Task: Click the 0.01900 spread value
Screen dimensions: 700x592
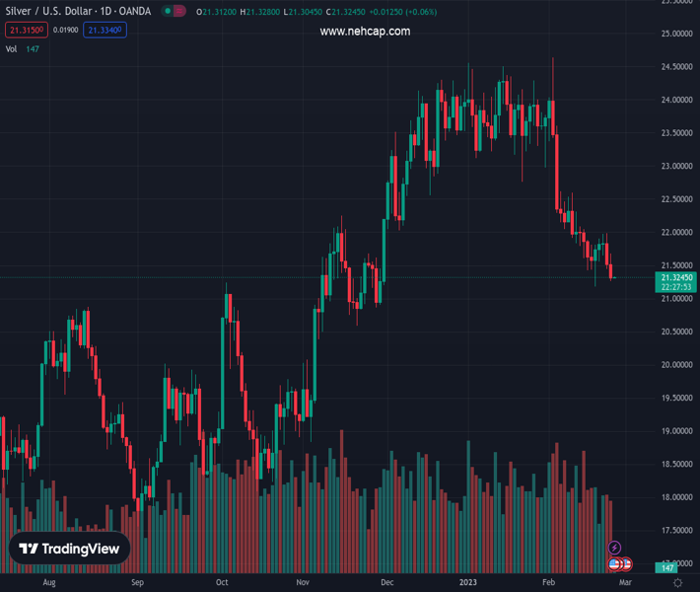Action: (67, 30)
